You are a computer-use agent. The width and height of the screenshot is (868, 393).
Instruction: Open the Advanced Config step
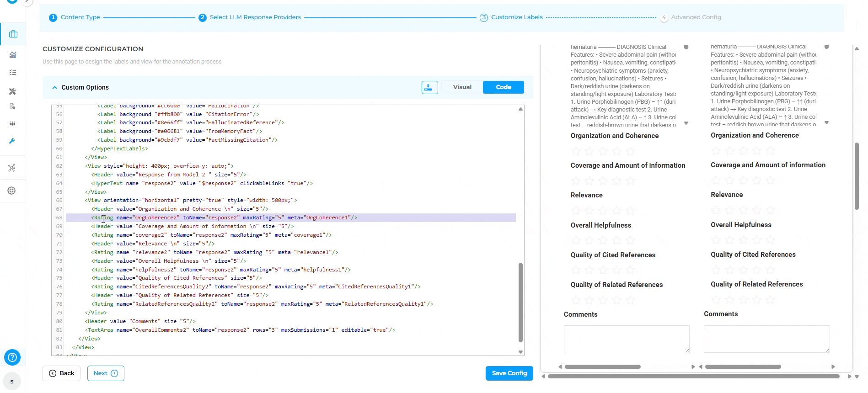click(x=696, y=17)
